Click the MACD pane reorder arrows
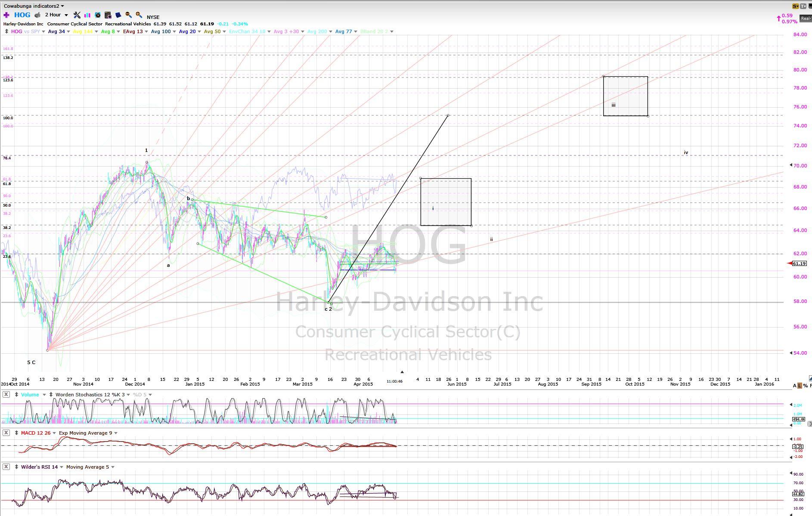 (17, 433)
